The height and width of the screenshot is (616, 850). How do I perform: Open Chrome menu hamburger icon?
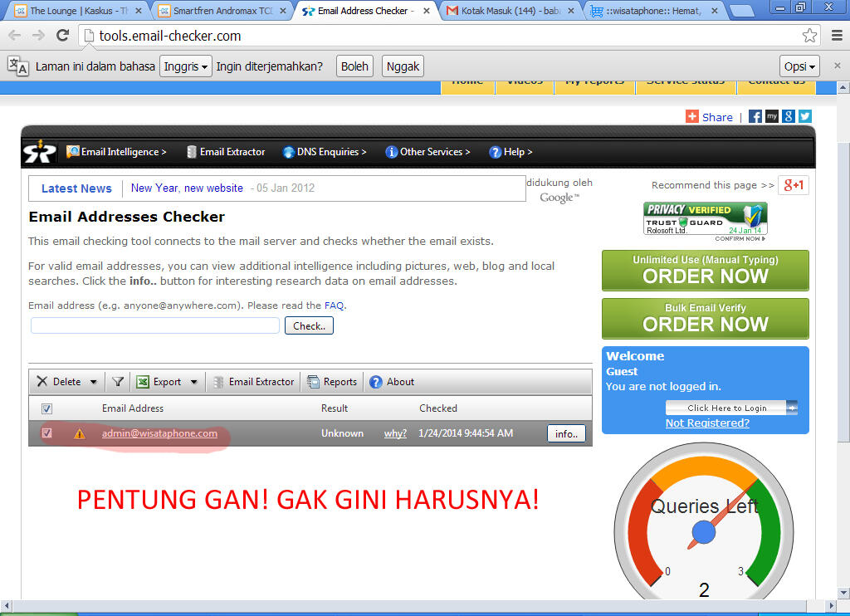click(837, 36)
